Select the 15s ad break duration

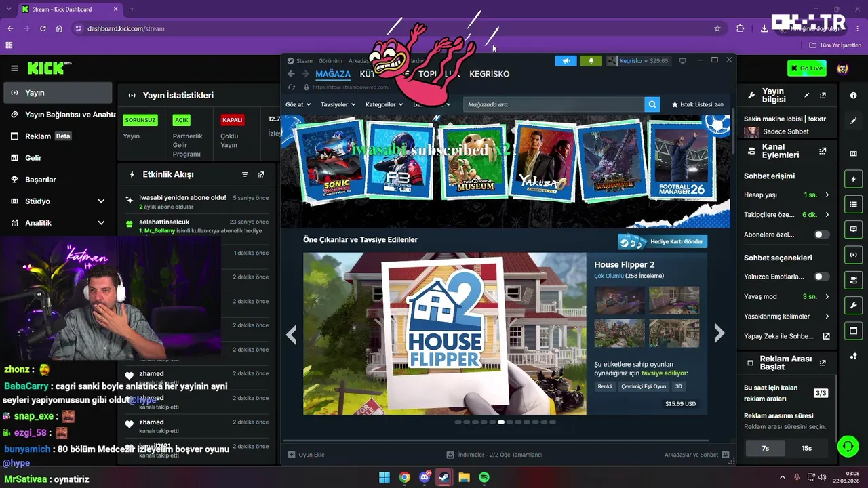(x=806, y=448)
